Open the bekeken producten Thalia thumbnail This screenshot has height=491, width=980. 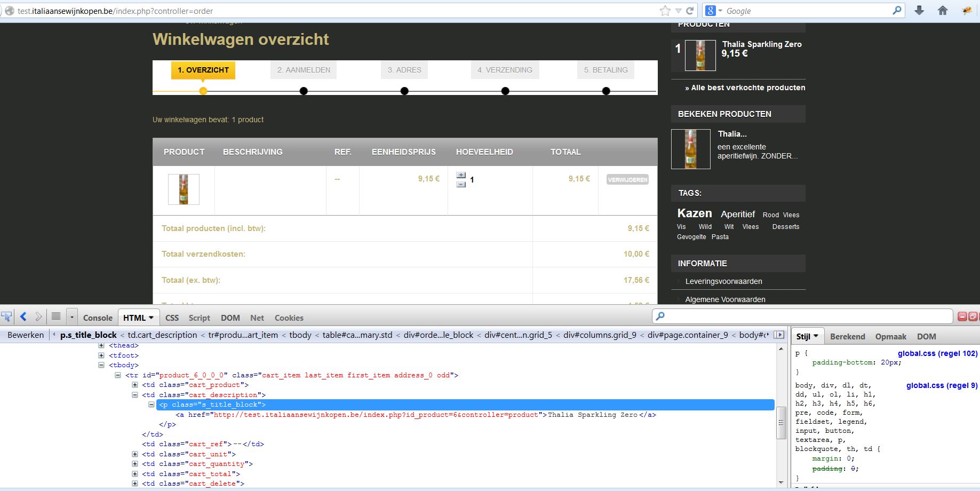pyautogui.click(x=691, y=149)
